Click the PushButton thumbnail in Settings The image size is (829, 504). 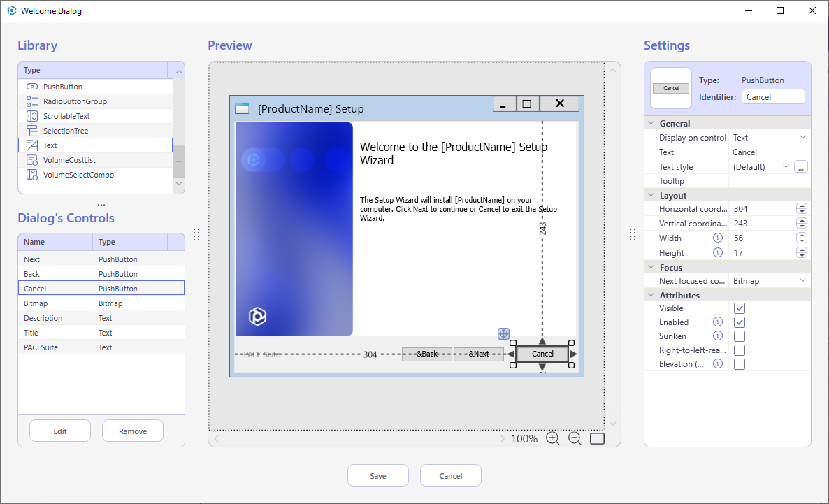671,88
